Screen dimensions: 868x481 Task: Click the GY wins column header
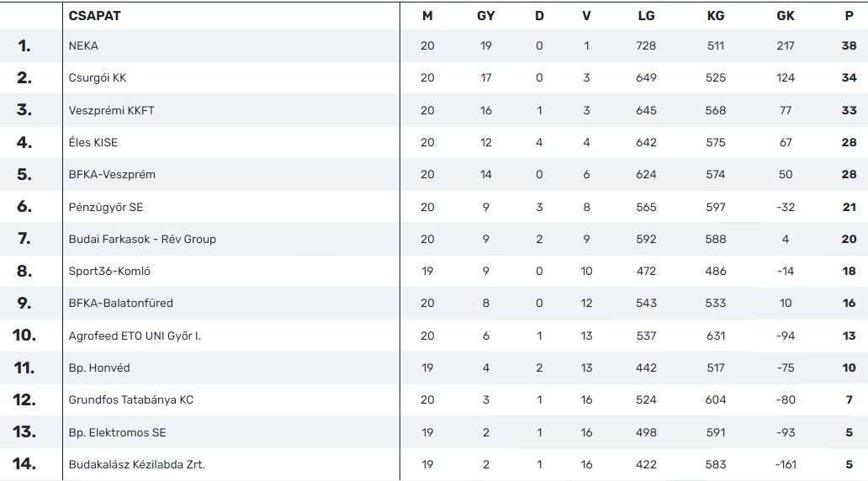(485, 16)
